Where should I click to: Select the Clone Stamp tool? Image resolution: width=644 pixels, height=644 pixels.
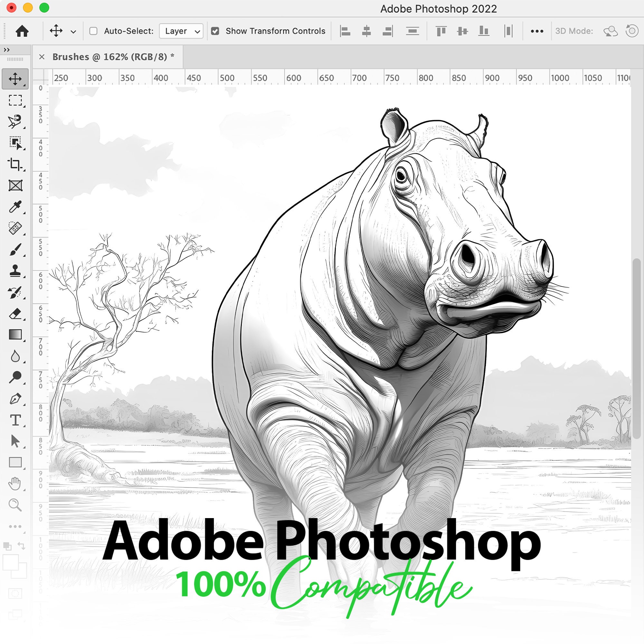pyautogui.click(x=15, y=271)
